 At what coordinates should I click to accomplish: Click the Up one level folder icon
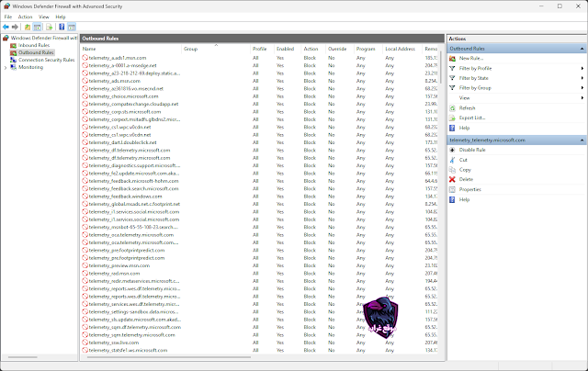[x=28, y=27]
